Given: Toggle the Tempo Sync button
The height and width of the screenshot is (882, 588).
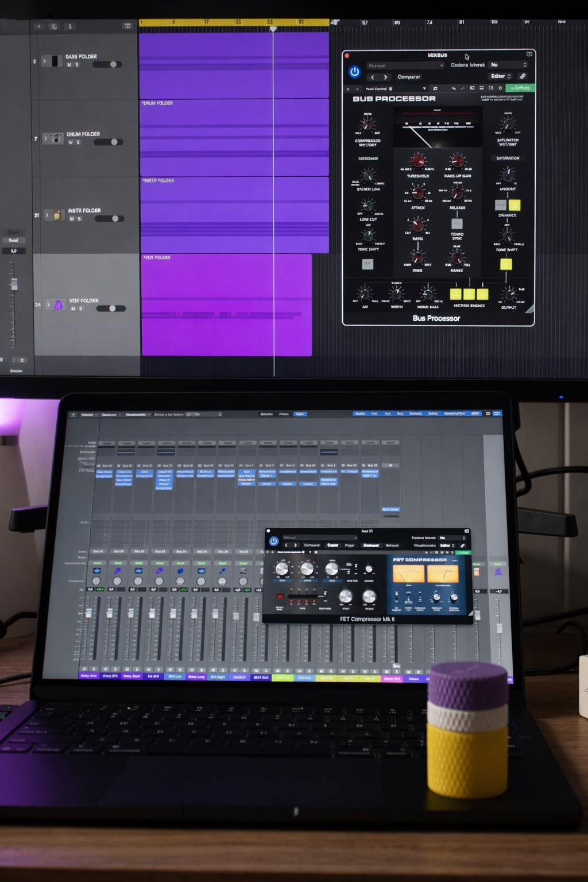Looking at the screenshot, I should [457, 223].
